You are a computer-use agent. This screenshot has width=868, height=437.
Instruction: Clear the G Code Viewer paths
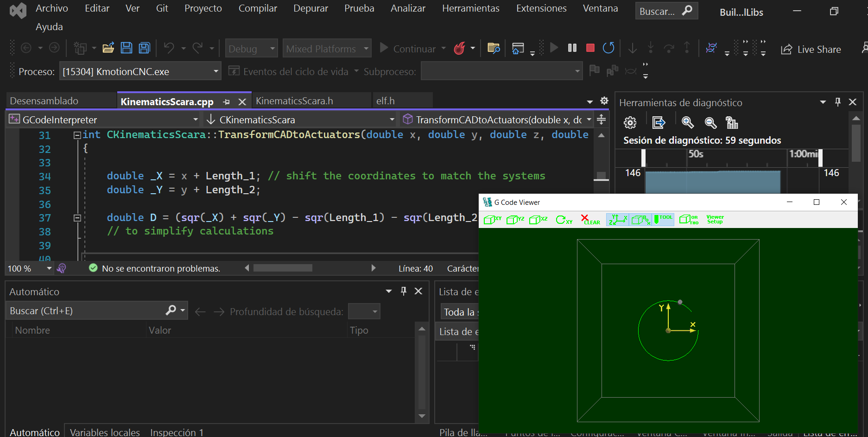pos(590,220)
